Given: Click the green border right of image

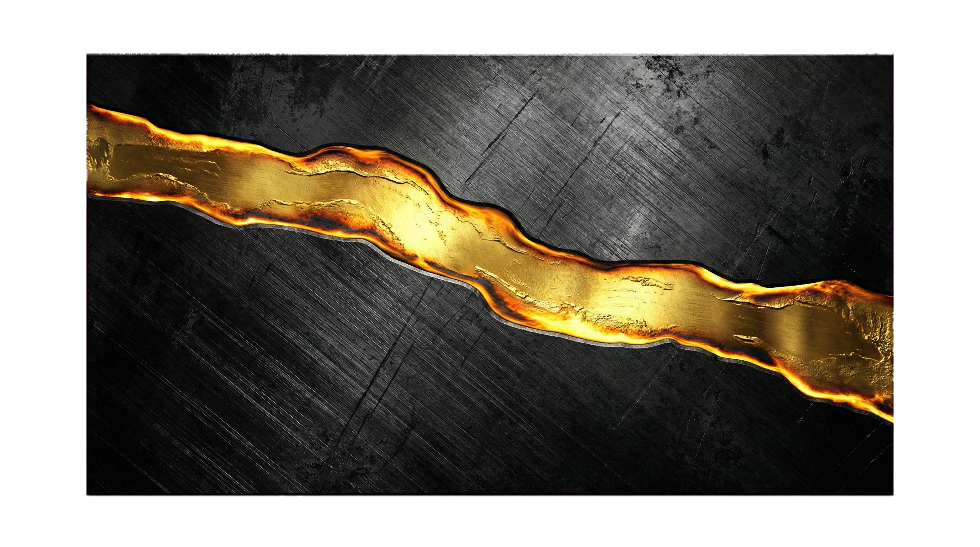Looking at the screenshot, I should coord(937,274).
